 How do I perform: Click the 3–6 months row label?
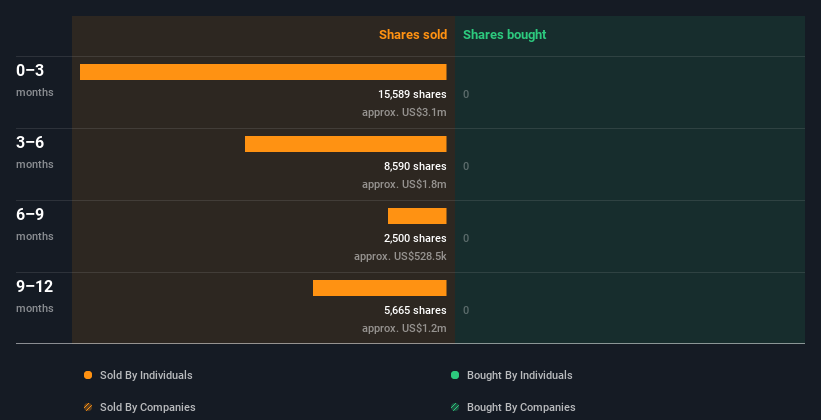tap(35, 152)
